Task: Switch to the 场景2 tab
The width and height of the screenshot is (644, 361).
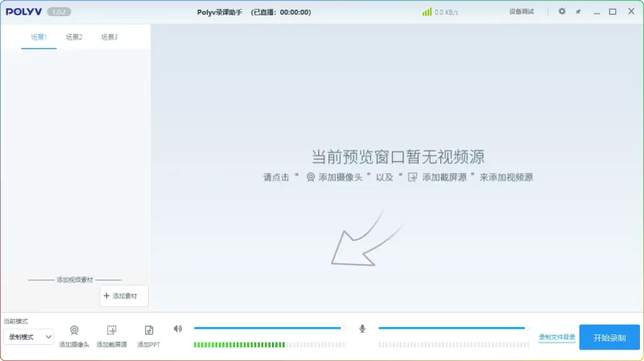Action: click(74, 37)
